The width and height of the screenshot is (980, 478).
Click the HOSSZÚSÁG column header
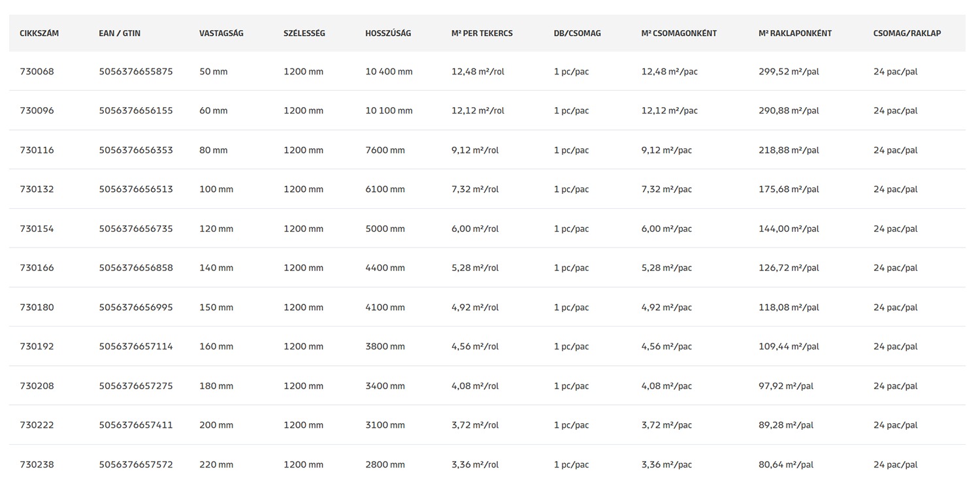coord(388,33)
